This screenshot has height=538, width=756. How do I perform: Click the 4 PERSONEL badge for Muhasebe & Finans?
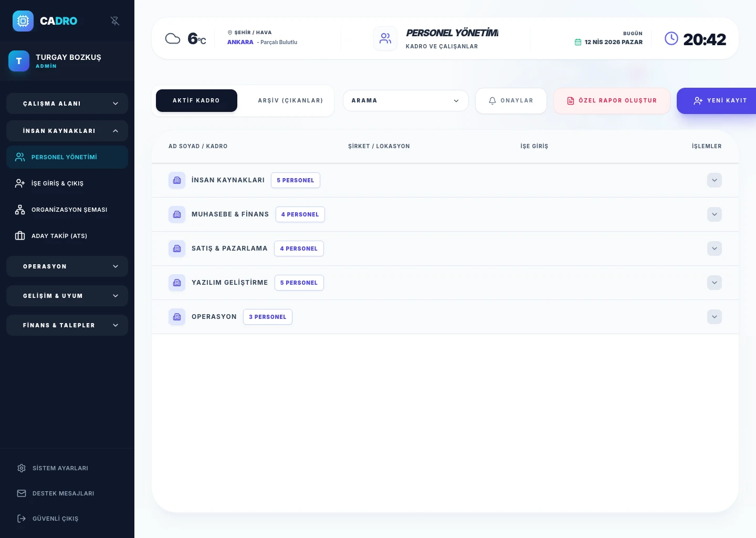(x=300, y=214)
